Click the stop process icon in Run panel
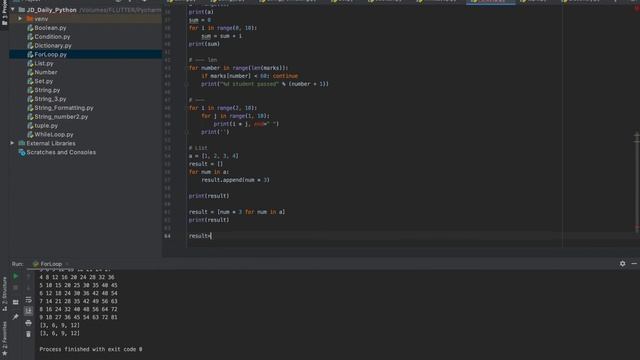This screenshot has width=640, height=360. [x=16, y=288]
